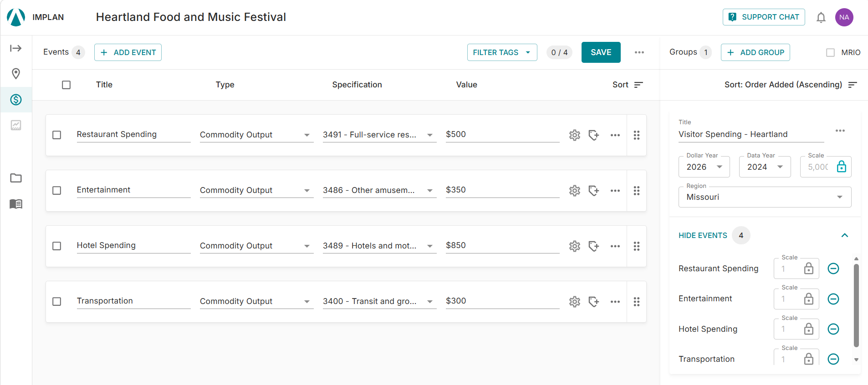Click HIDE EVENTS link
Viewport: 868px width, 385px height.
(703, 235)
